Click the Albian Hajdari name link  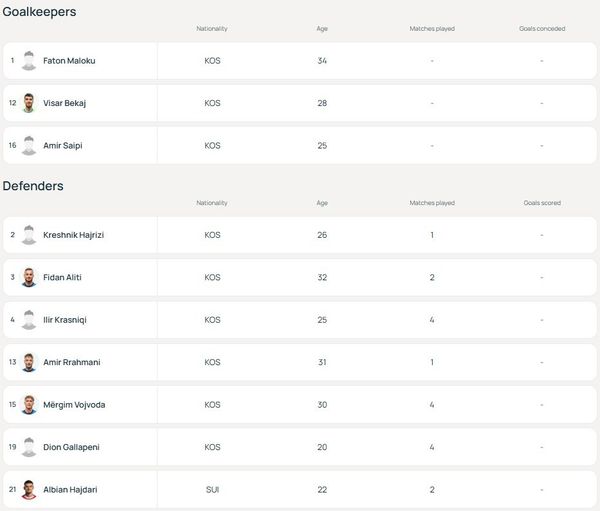point(70,490)
